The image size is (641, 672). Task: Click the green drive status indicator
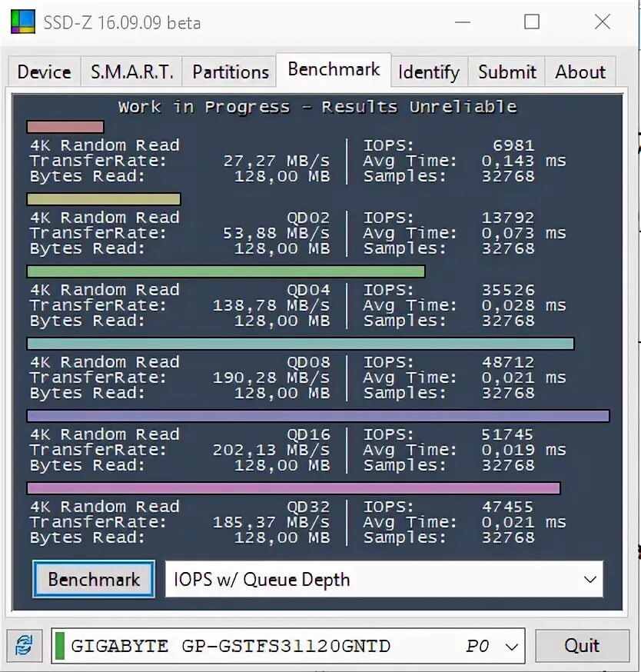tap(60, 646)
